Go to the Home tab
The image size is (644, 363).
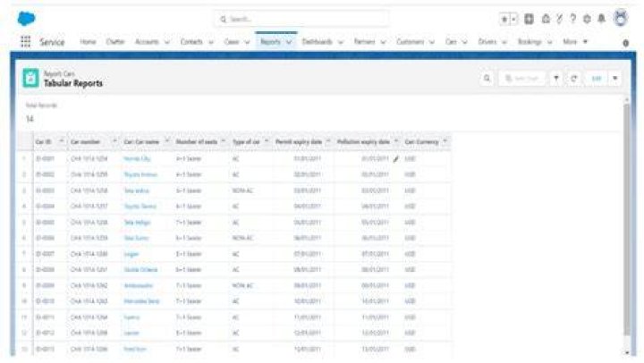pos(88,42)
